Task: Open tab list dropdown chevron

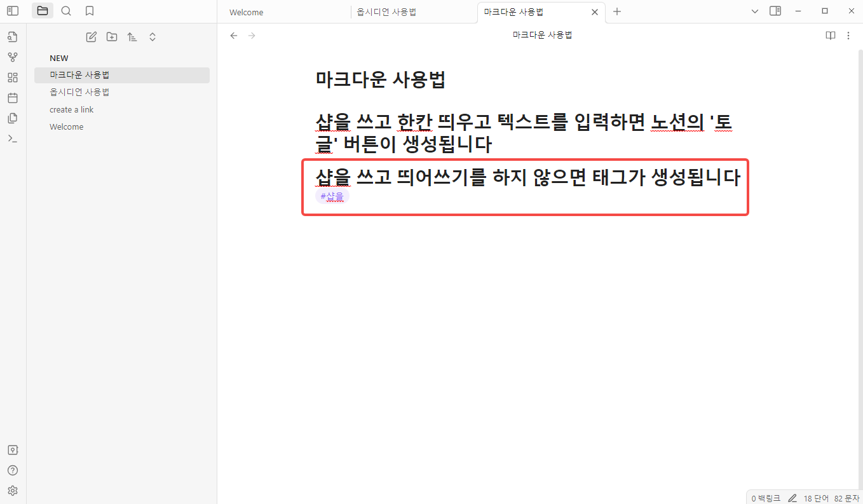Action: tap(755, 11)
